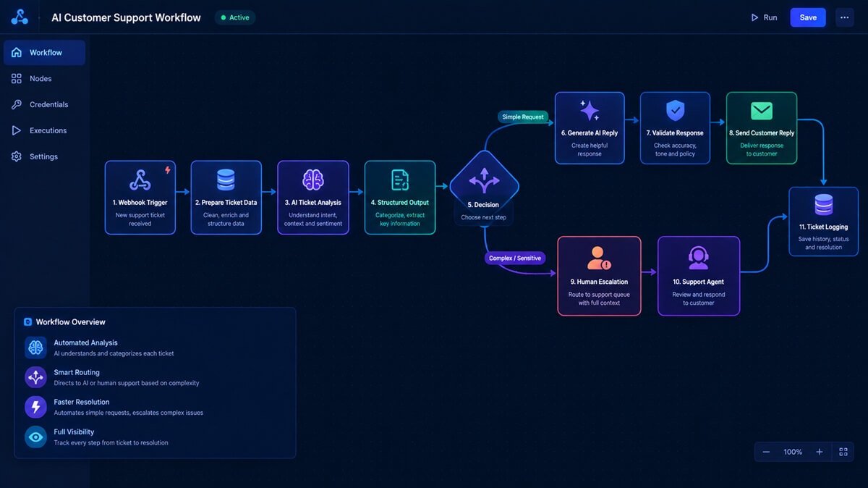This screenshot has width=868, height=488.
Task: Click the '7. Validate Response' title
Action: pyautogui.click(x=676, y=133)
